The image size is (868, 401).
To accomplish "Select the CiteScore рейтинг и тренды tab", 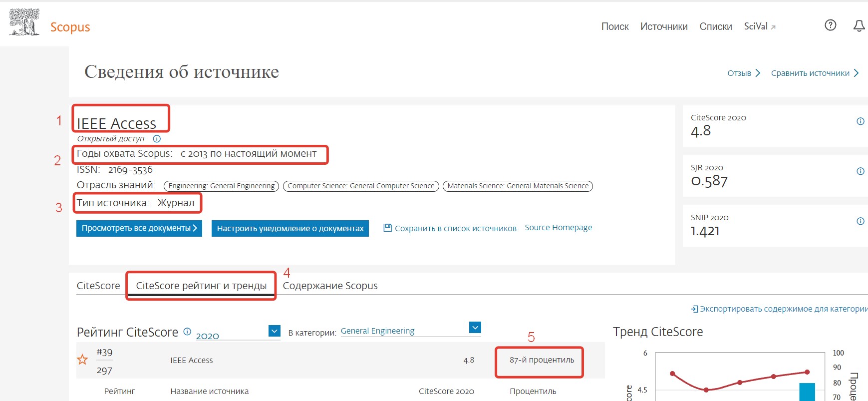I will 201,286.
